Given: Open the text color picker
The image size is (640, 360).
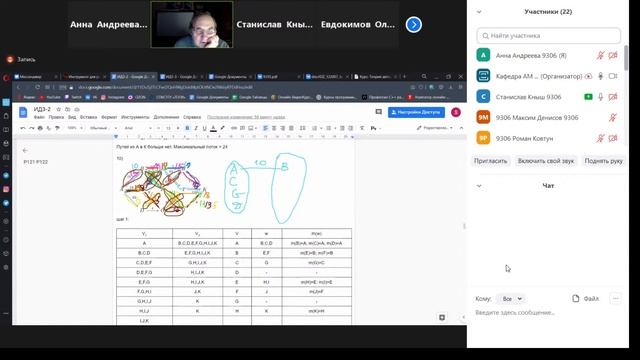Looking at the screenshot, I should click(213, 128).
